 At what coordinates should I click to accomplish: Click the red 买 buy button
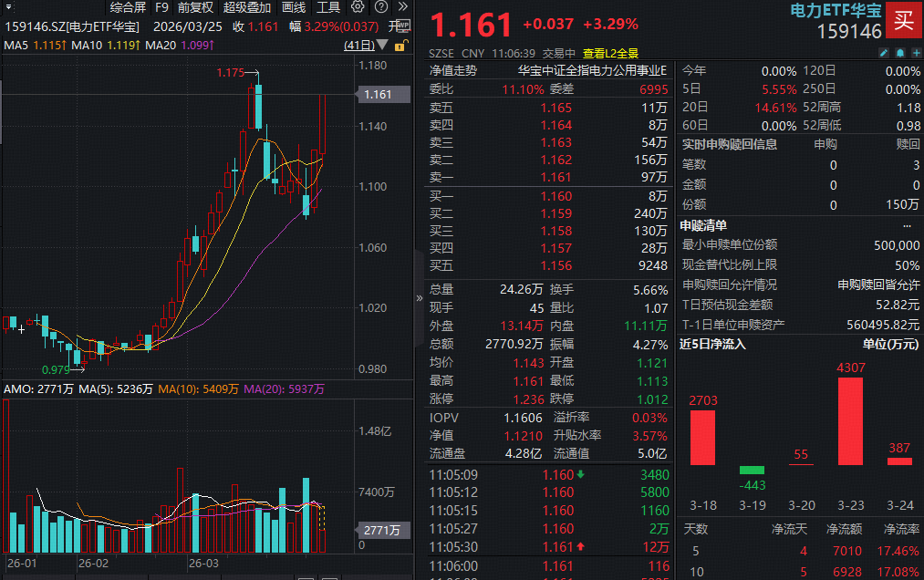tap(902, 20)
